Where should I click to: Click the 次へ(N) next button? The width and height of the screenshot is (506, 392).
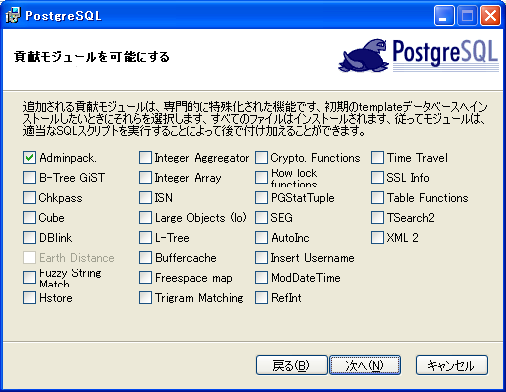coord(365,365)
